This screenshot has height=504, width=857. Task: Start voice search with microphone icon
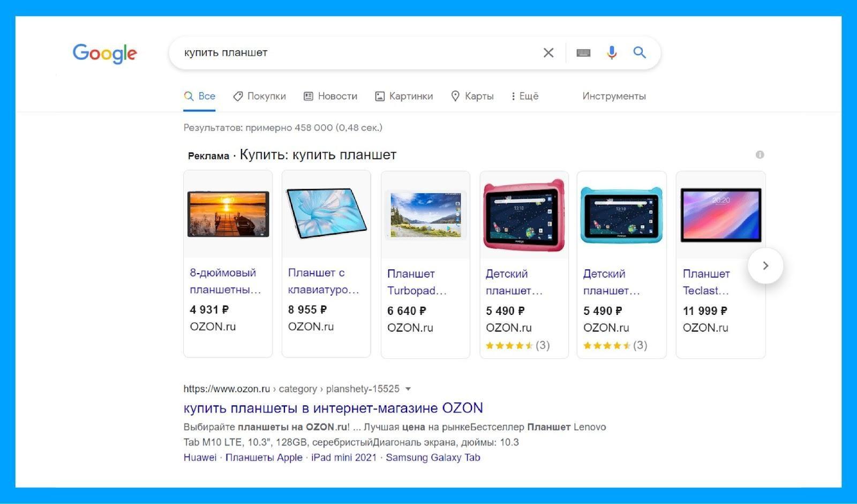(611, 52)
